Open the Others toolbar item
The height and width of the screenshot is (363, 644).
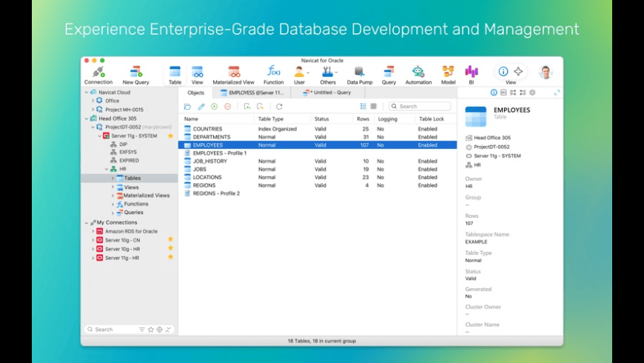pyautogui.click(x=328, y=76)
